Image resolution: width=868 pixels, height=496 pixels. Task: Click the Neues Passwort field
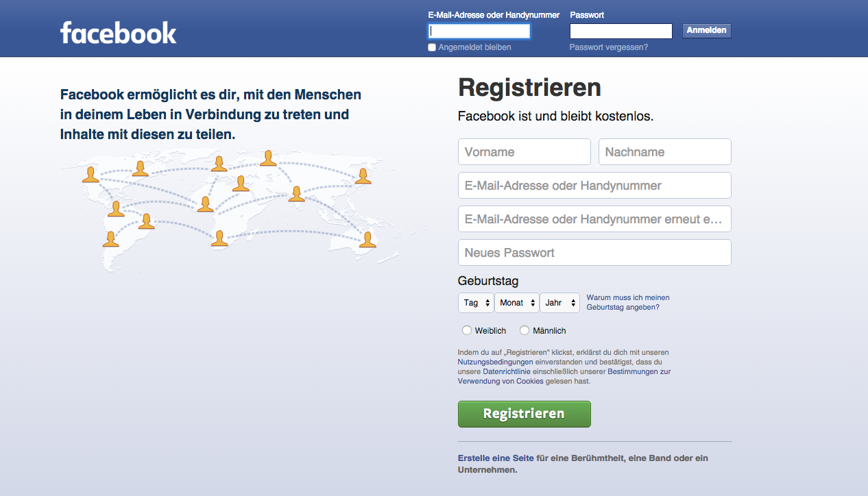[x=594, y=253]
